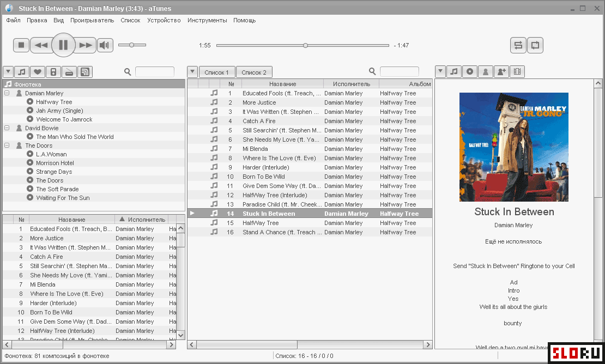Screen dimensions: 605x364
Task: Open the Проигрыватель menu
Action: pos(92,20)
